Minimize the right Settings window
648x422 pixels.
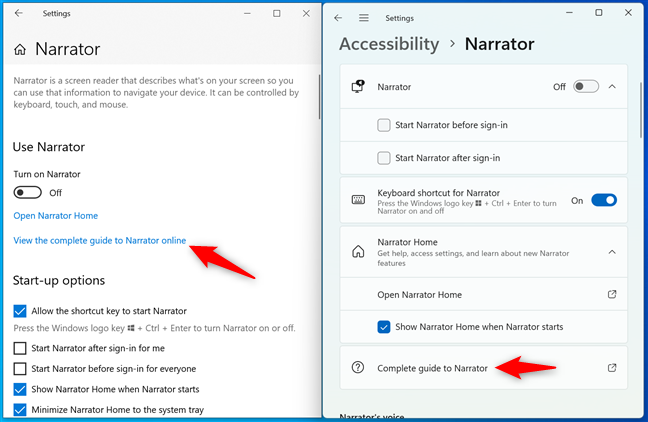tap(569, 13)
